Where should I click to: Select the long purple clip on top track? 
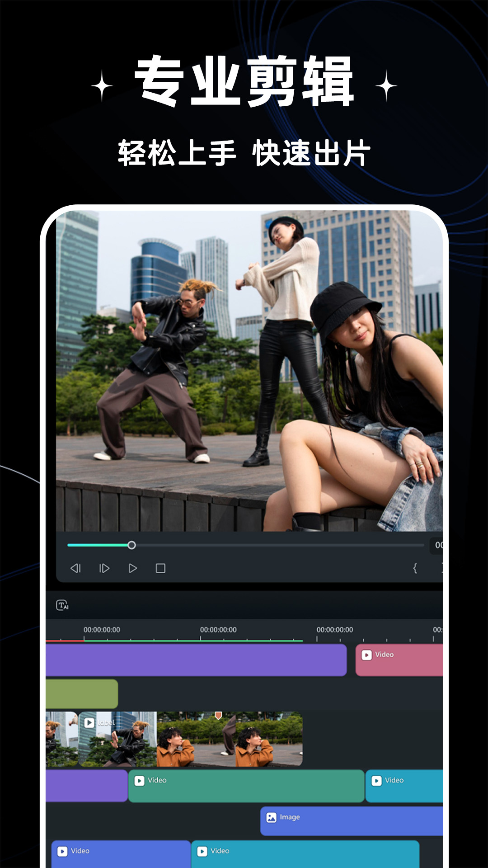coord(196,660)
